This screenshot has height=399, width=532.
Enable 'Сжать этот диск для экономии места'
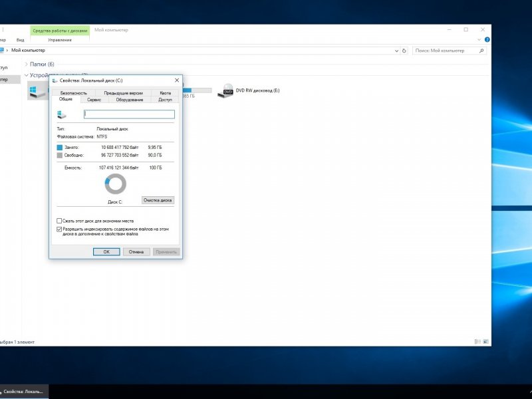click(59, 221)
